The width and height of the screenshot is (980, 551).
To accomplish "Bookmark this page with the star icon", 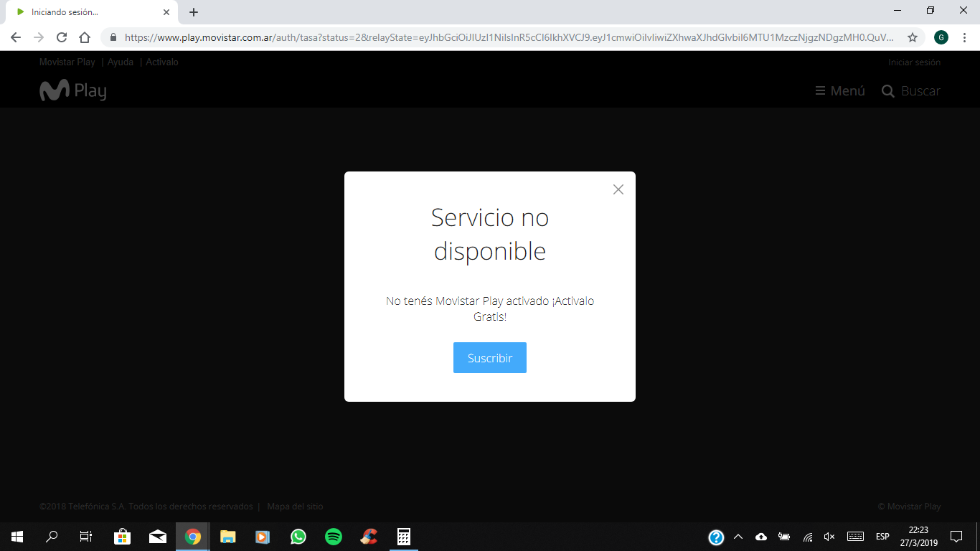I will point(913,37).
